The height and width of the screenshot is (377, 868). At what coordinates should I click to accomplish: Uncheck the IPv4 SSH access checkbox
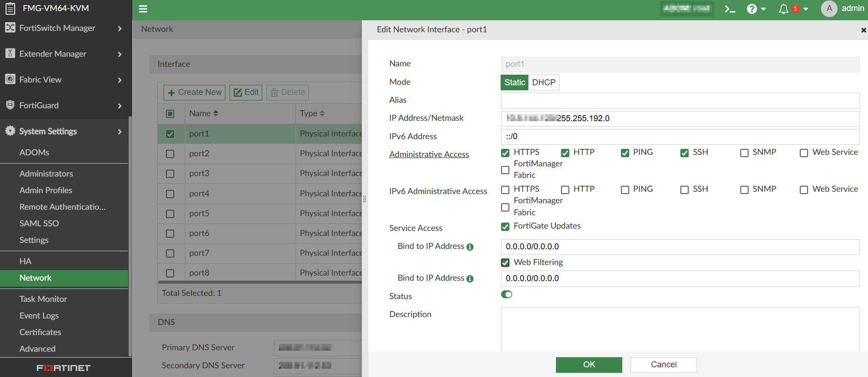point(685,153)
